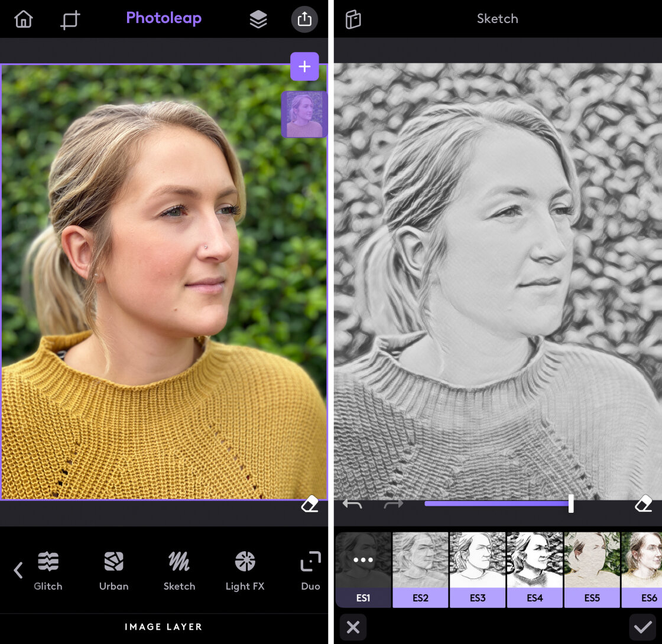Apply the ES2 sketch preset
This screenshot has width=662, height=644.
[x=420, y=570]
